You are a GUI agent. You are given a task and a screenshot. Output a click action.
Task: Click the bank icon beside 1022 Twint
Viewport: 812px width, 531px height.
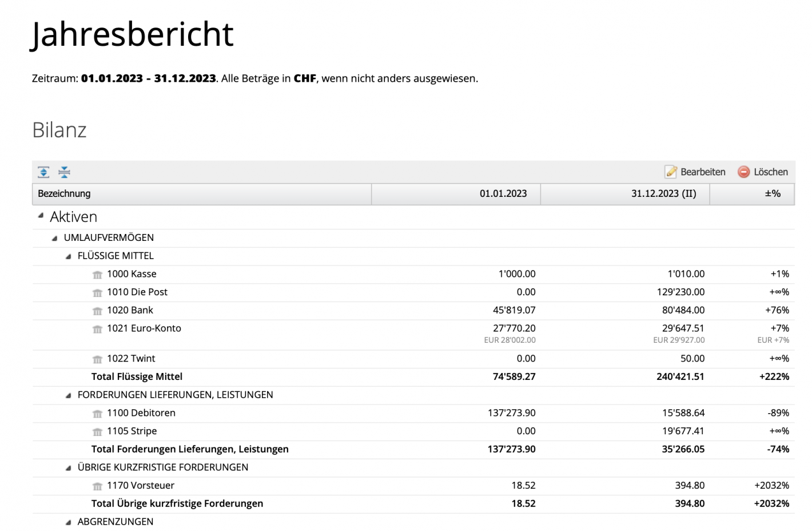point(97,359)
